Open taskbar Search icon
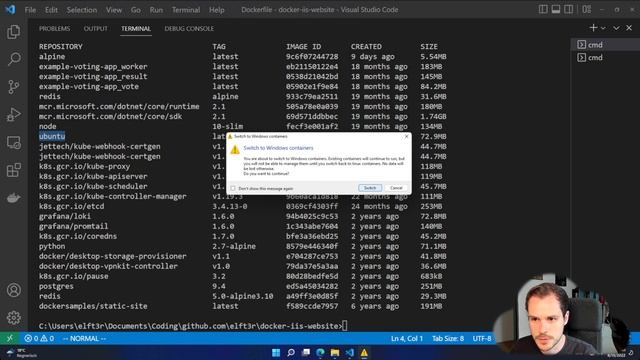This screenshot has width=640, height=360. [291, 353]
